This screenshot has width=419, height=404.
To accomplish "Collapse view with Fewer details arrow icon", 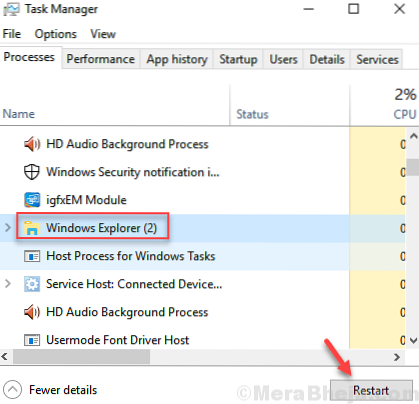I will 13,389.
